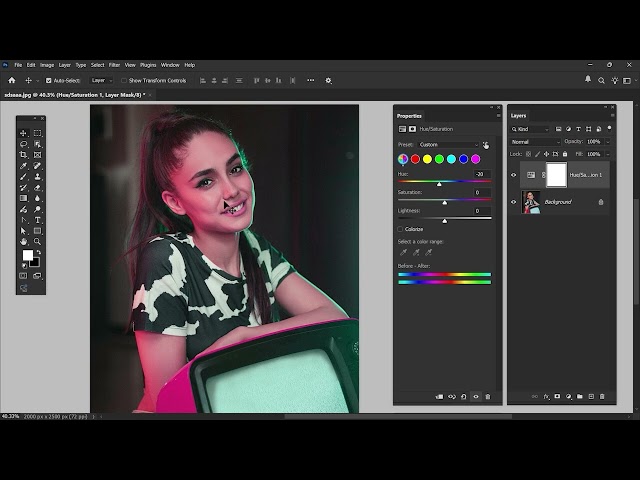
Task: Open the Layer menu
Action: pyautogui.click(x=64, y=65)
